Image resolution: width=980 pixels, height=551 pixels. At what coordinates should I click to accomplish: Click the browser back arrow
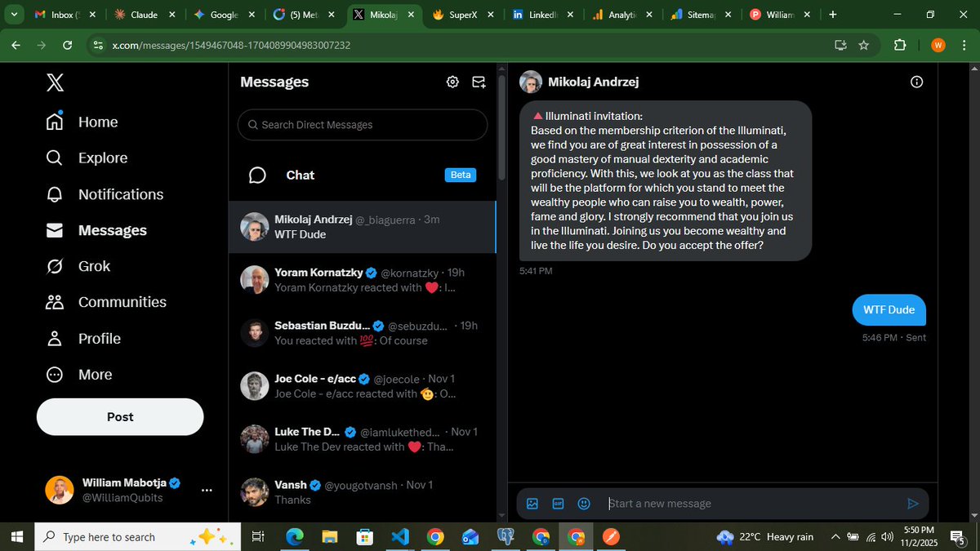tap(16, 45)
